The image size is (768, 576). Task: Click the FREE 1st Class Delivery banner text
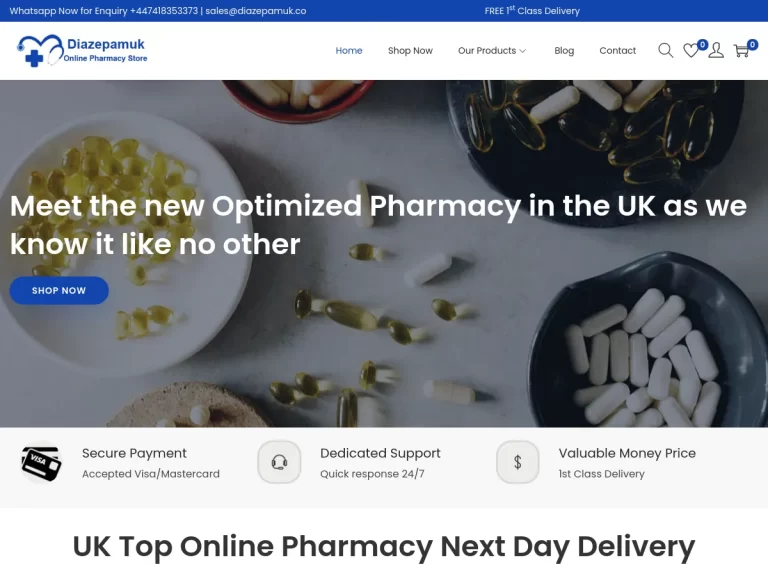532,11
